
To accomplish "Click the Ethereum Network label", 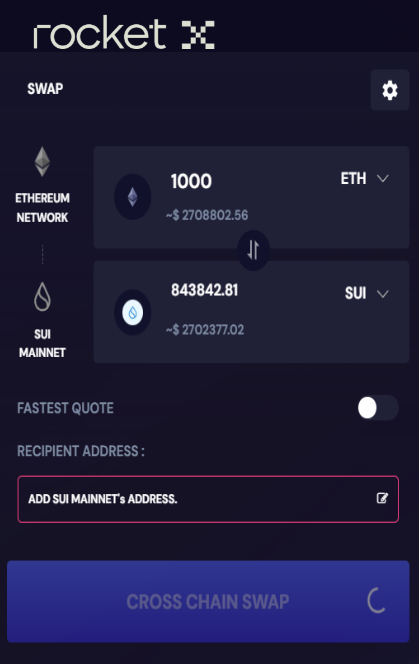I will click(x=42, y=208).
